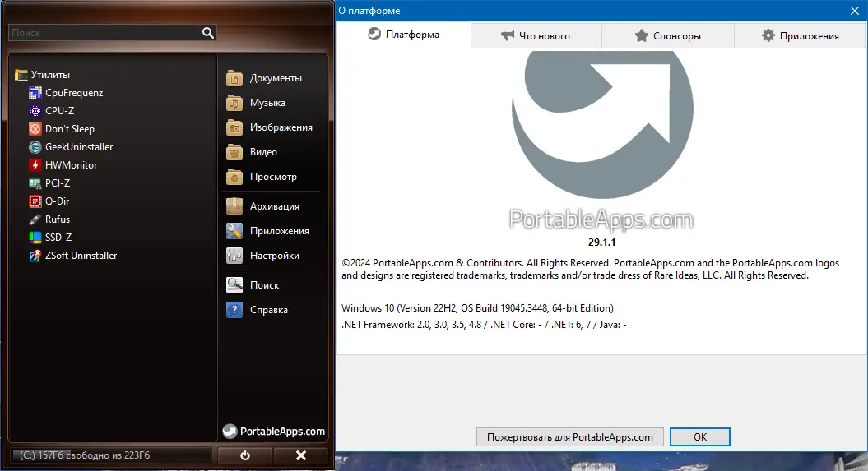Screen dimensions: 868x471
Task: Click the ZSoft Uninstaller icon
Action: (35, 256)
